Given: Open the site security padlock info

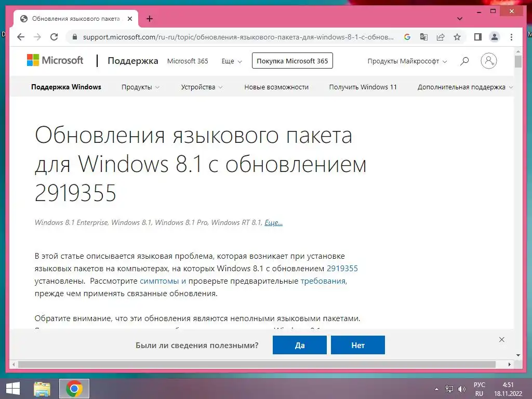Looking at the screenshot, I should [75, 37].
